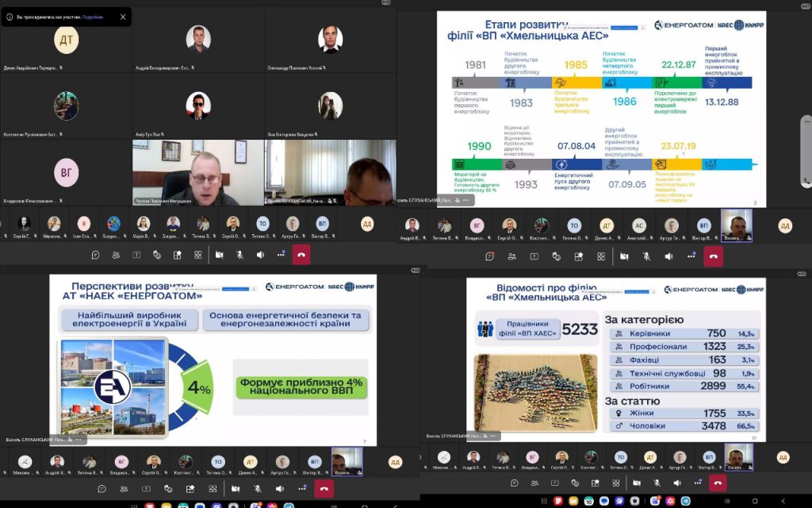Toggle speaker in the 'Етапи розвитку' meeting
This screenshot has width=812, height=508.
click(669, 256)
